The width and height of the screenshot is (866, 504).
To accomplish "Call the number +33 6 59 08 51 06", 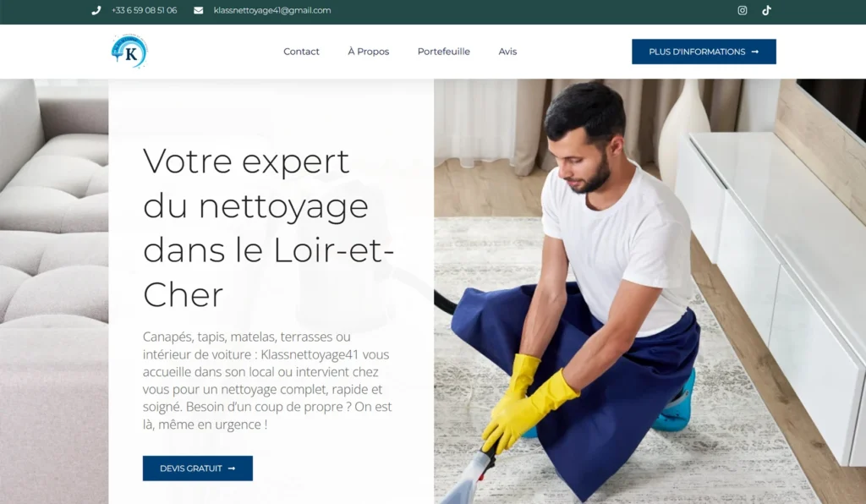I will pos(144,10).
